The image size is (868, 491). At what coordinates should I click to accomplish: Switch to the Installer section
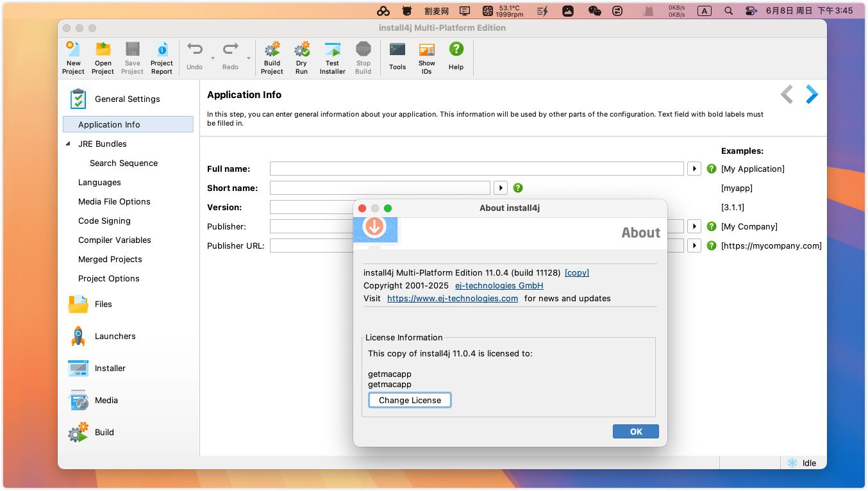(x=110, y=369)
